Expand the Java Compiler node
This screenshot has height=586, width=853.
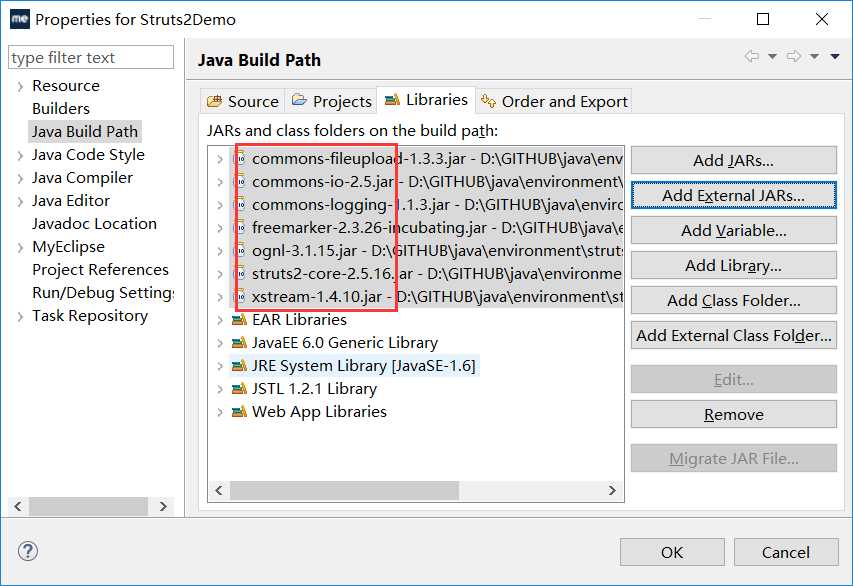coord(20,179)
